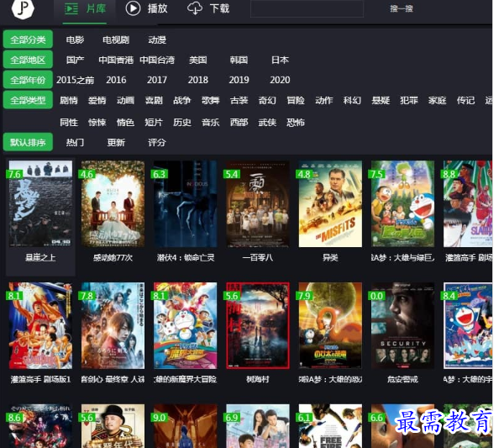499x448 pixels.
Task: Filter by 电影 category
Action: (x=75, y=40)
